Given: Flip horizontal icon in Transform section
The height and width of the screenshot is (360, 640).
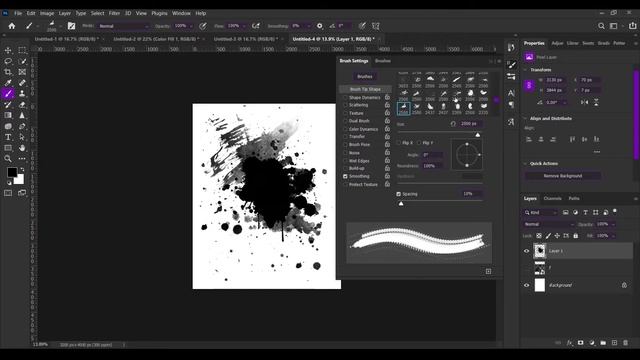Looking at the screenshot, I should pyautogui.click(x=584, y=102).
